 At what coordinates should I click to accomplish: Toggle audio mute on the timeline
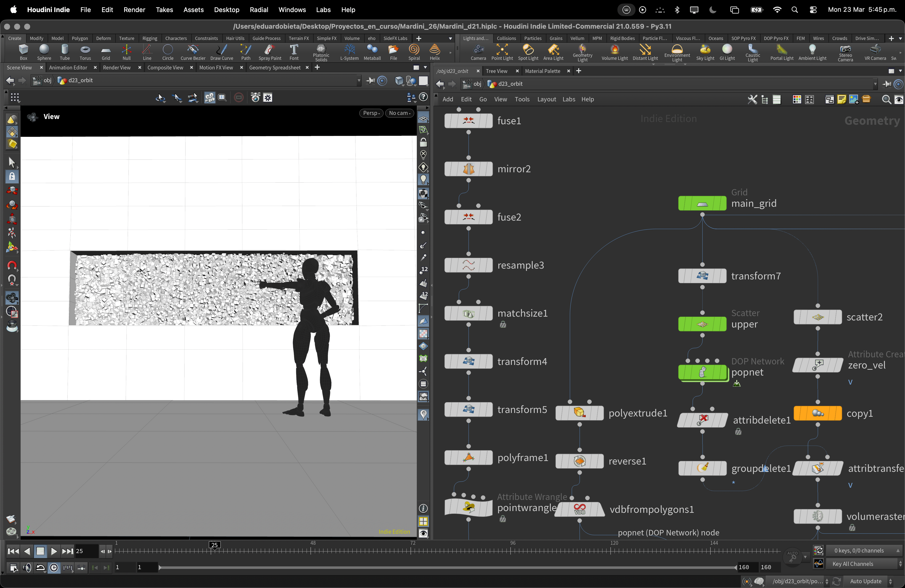pos(27,568)
